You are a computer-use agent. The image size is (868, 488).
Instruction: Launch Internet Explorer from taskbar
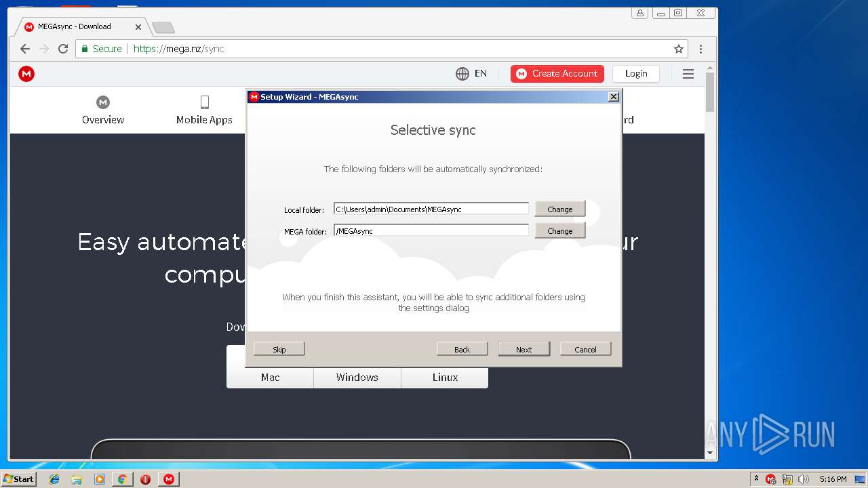pos(54,479)
